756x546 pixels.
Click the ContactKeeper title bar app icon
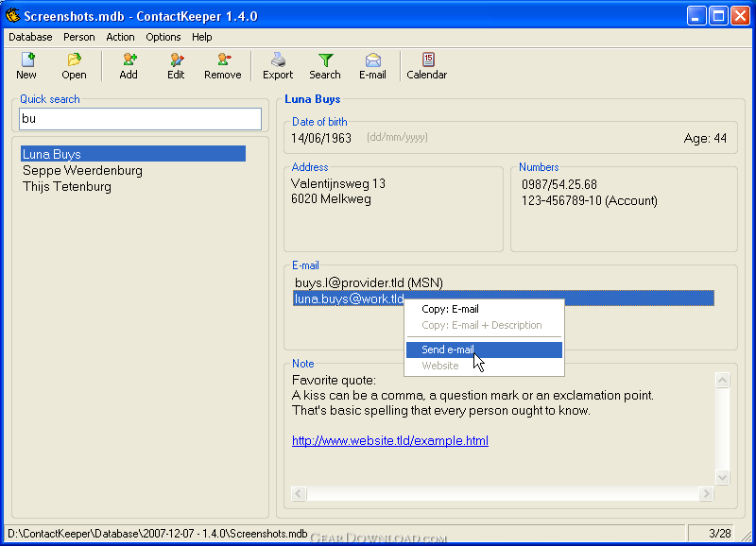[13, 15]
